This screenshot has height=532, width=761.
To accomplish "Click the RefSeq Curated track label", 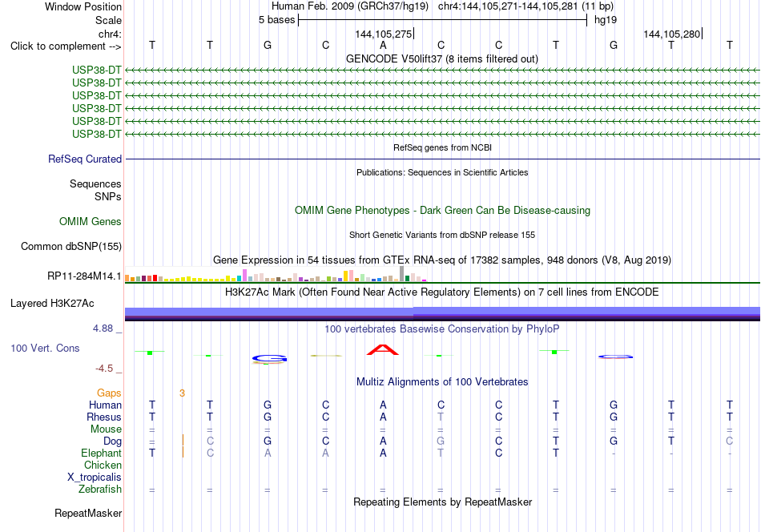I will [x=85, y=159].
